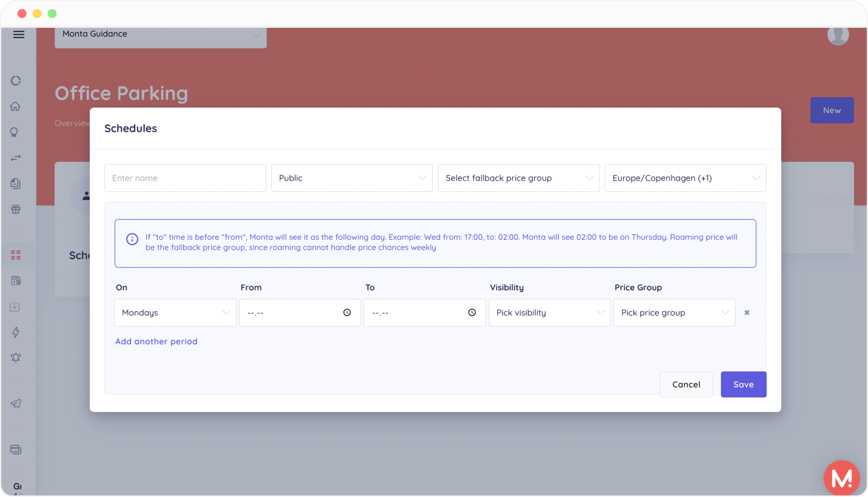Click the Save button
This screenshot has width=868, height=497.
coord(743,385)
